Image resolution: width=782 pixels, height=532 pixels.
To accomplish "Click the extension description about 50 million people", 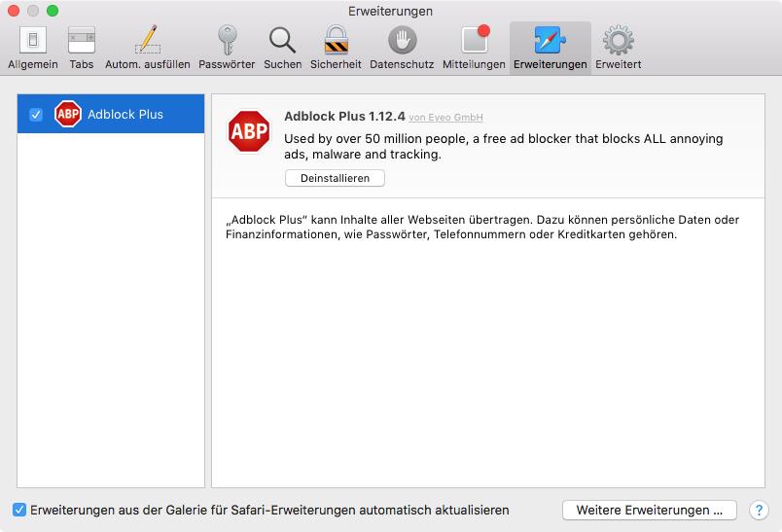I will [x=503, y=146].
